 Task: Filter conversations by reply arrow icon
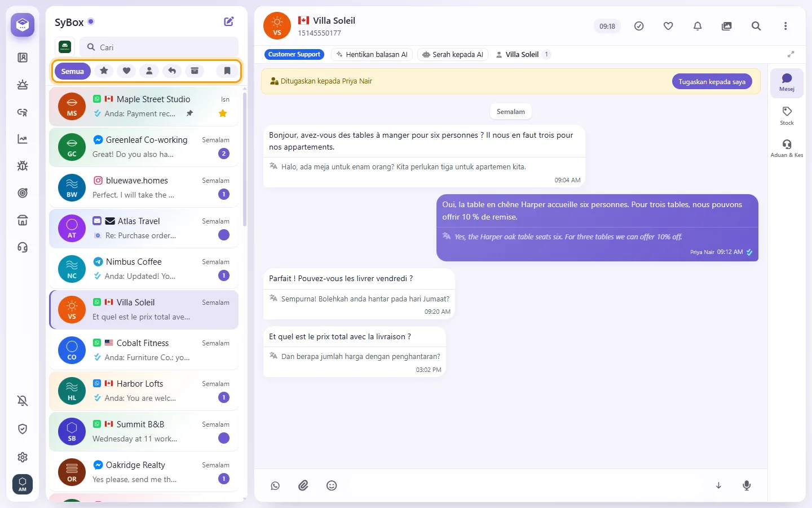point(172,71)
